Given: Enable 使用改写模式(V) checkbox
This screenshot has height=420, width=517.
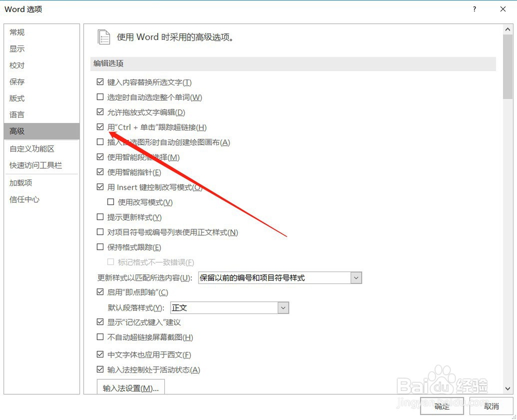Looking at the screenshot, I should tap(111, 202).
